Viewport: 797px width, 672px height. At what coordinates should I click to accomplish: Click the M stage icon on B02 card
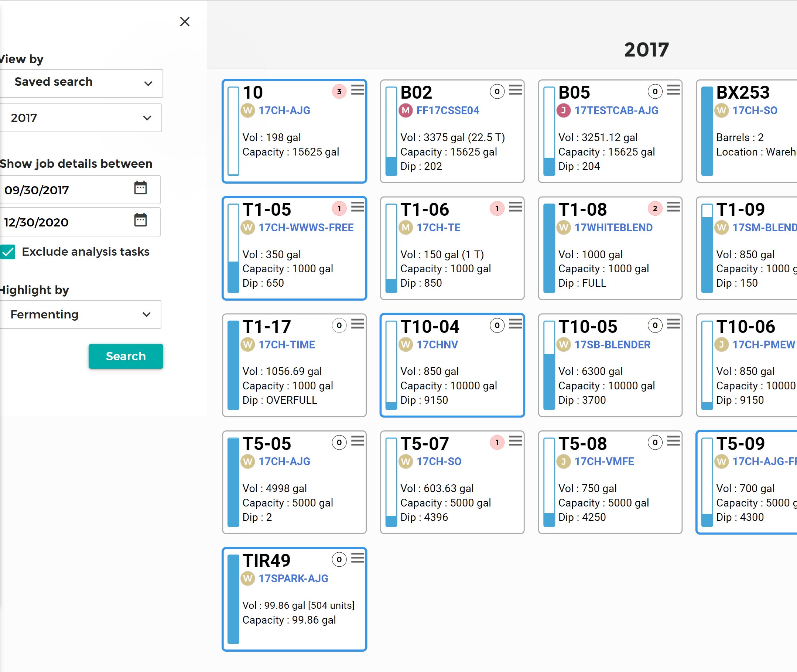pyautogui.click(x=406, y=111)
